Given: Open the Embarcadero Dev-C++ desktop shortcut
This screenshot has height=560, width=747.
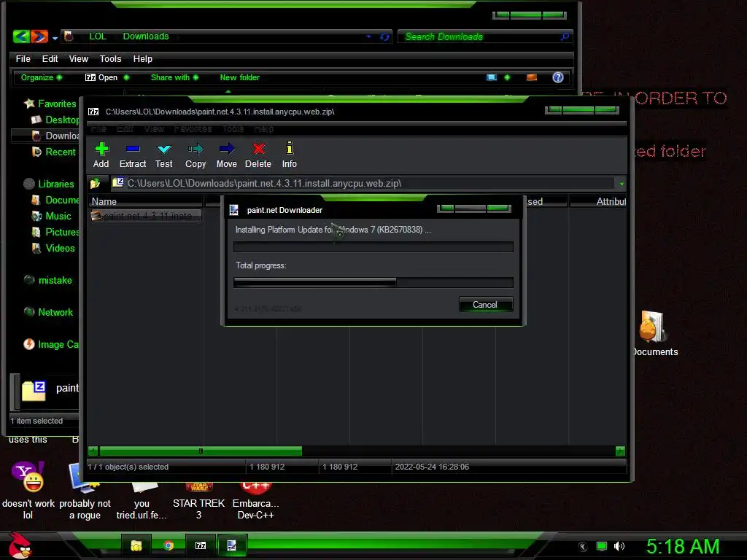Looking at the screenshot, I should pyautogui.click(x=256, y=500).
